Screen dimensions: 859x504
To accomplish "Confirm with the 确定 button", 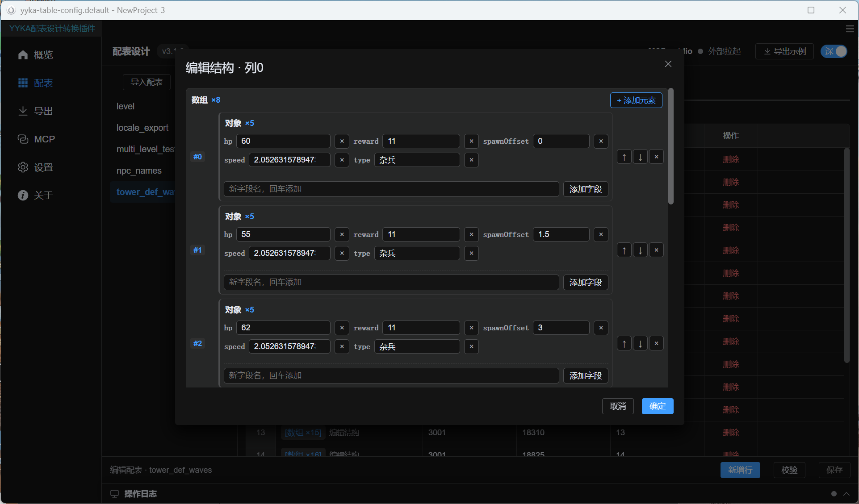I will (x=658, y=406).
